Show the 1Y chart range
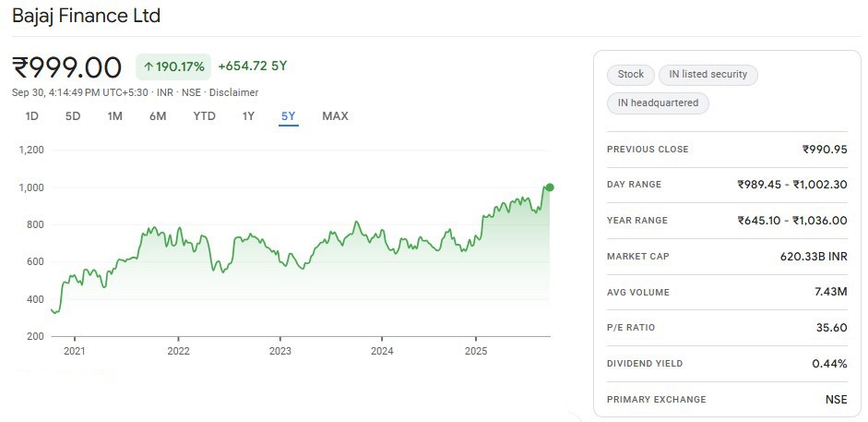This screenshot has height=422, width=868. pos(248,116)
